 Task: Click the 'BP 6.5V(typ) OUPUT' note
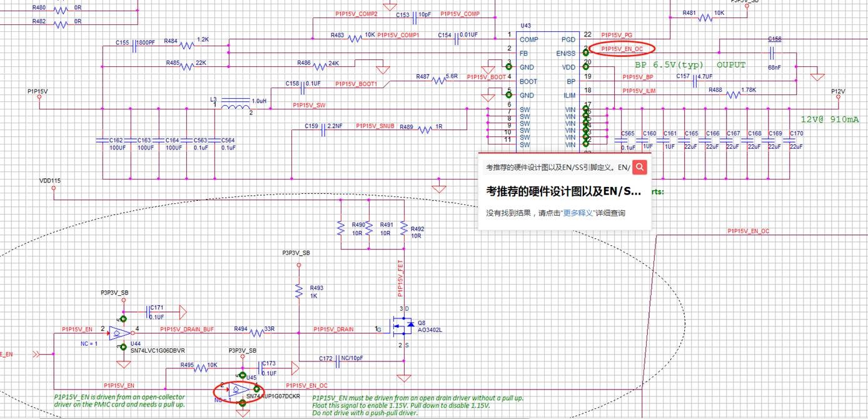[x=690, y=65]
